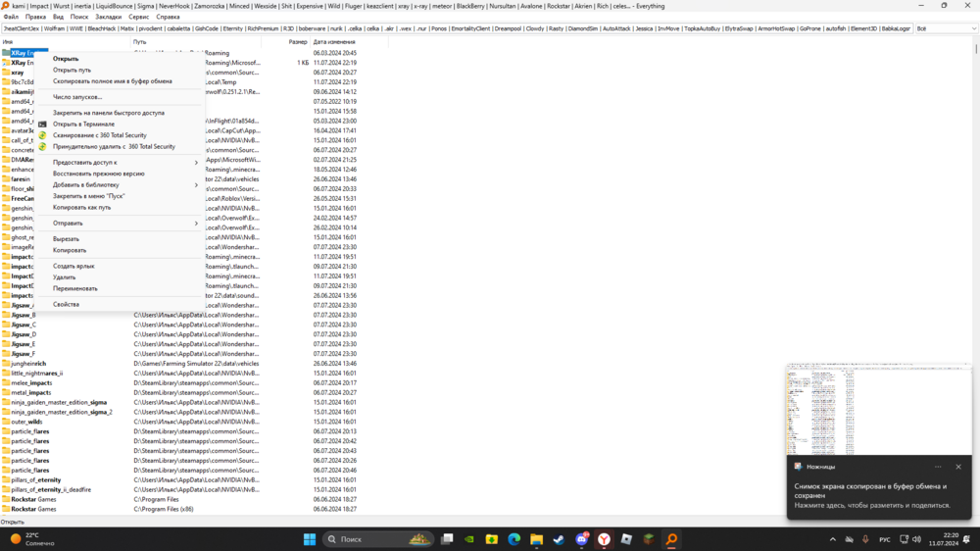This screenshot has width=980, height=551.
Task: Open Microsoft Edge from the taskbar
Action: tap(514, 539)
